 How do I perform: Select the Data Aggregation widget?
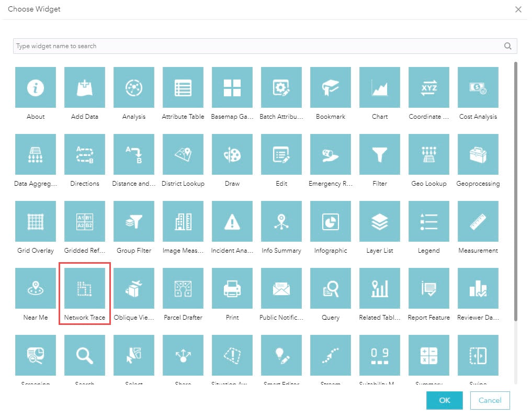coord(36,154)
